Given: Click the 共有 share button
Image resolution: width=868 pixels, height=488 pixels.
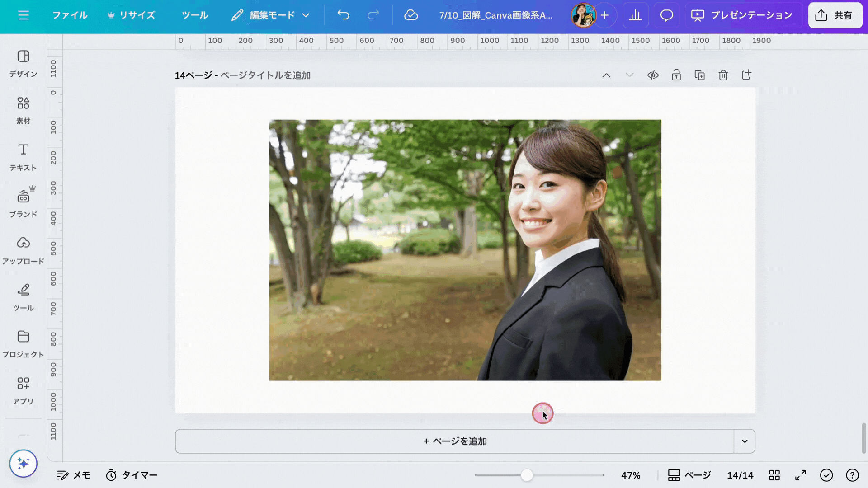Looking at the screenshot, I should (x=835, y=15).
